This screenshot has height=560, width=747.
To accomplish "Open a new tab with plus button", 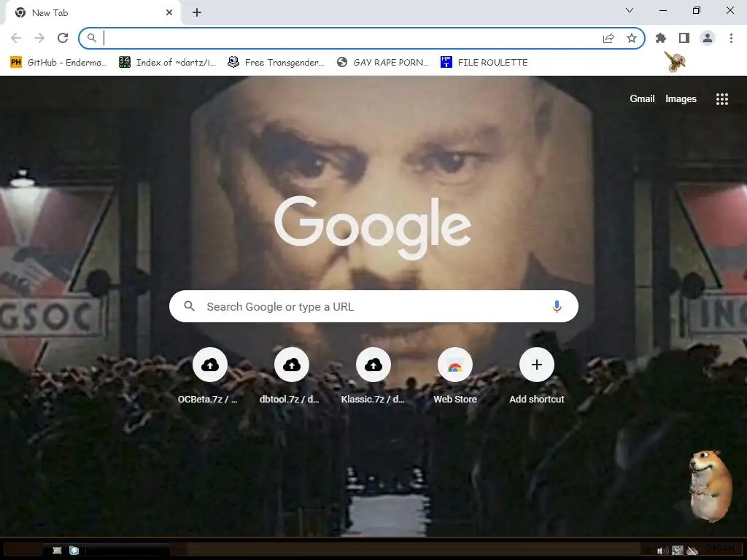I will point(197,13).
